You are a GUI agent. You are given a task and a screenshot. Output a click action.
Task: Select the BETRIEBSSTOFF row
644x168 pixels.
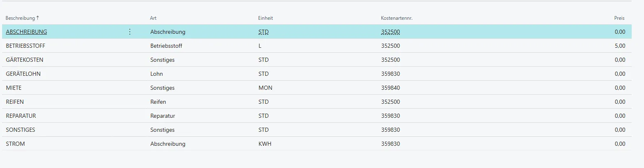[25, 46]
